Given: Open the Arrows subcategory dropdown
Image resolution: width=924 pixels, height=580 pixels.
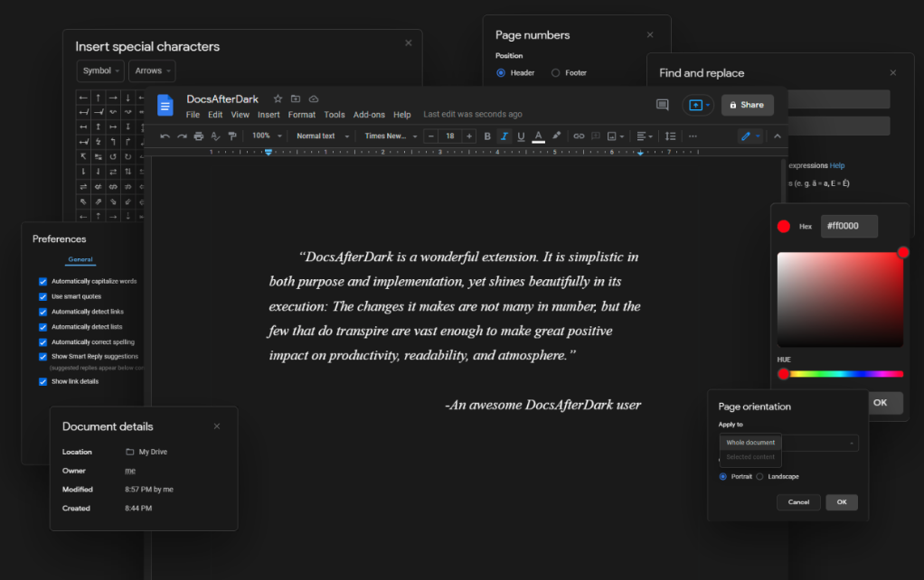Looking at the screenshot, I should tap(152, 70).
